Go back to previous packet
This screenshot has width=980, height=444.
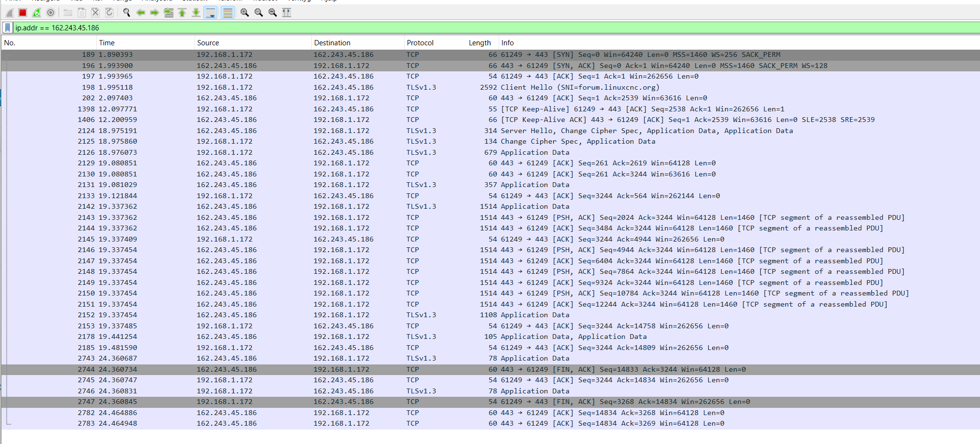(141, 13)
